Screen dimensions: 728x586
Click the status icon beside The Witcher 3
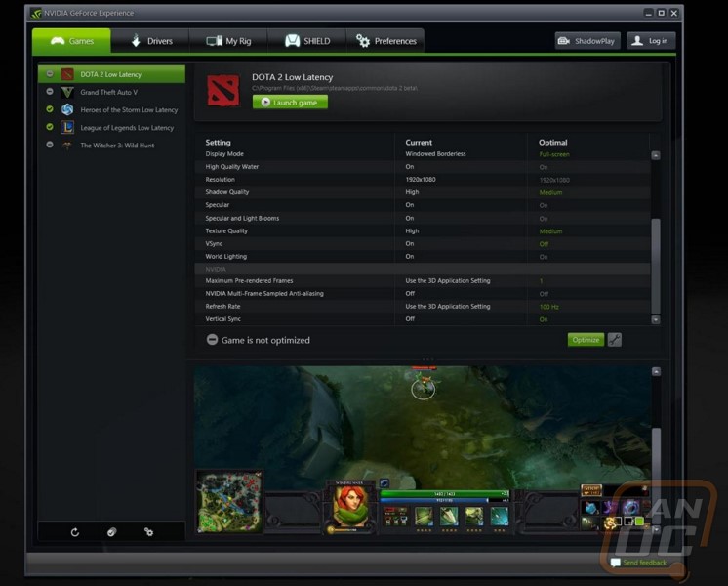50,145
